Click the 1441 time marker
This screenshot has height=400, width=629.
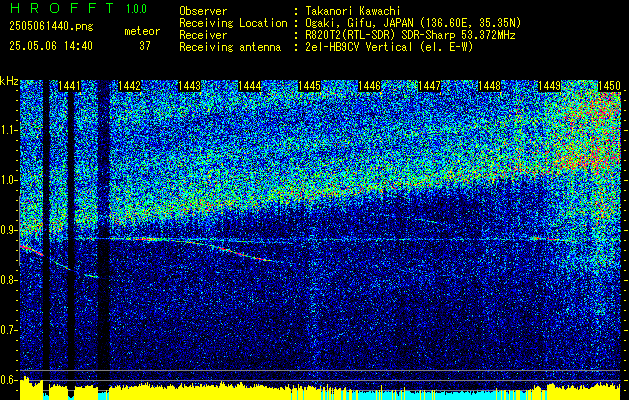(x=69, y=85)
